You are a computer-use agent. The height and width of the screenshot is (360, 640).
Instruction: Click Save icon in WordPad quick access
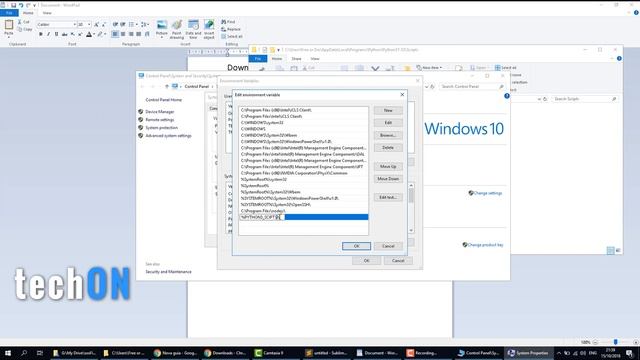click(13, 5)
